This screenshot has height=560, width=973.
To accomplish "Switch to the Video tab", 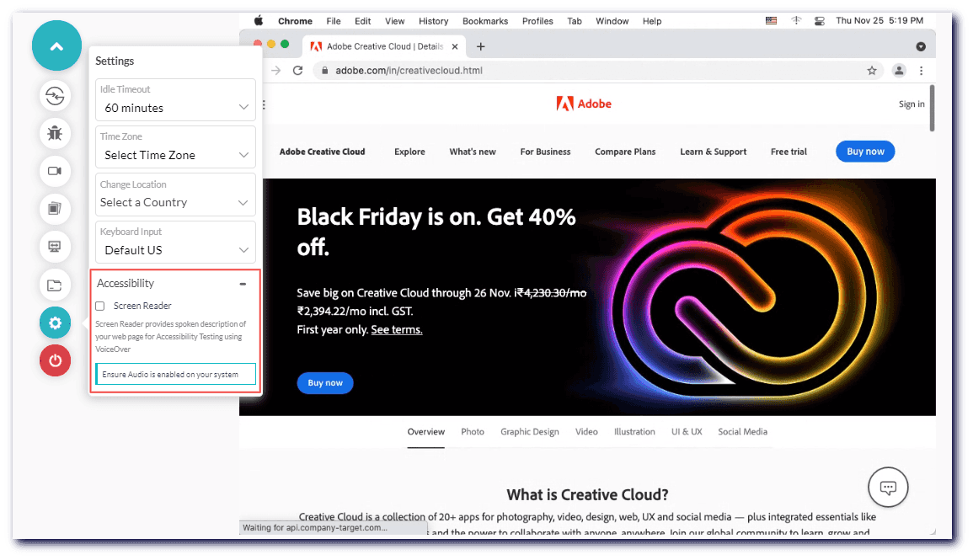I will pyautogui.click(x=586, y=432).
